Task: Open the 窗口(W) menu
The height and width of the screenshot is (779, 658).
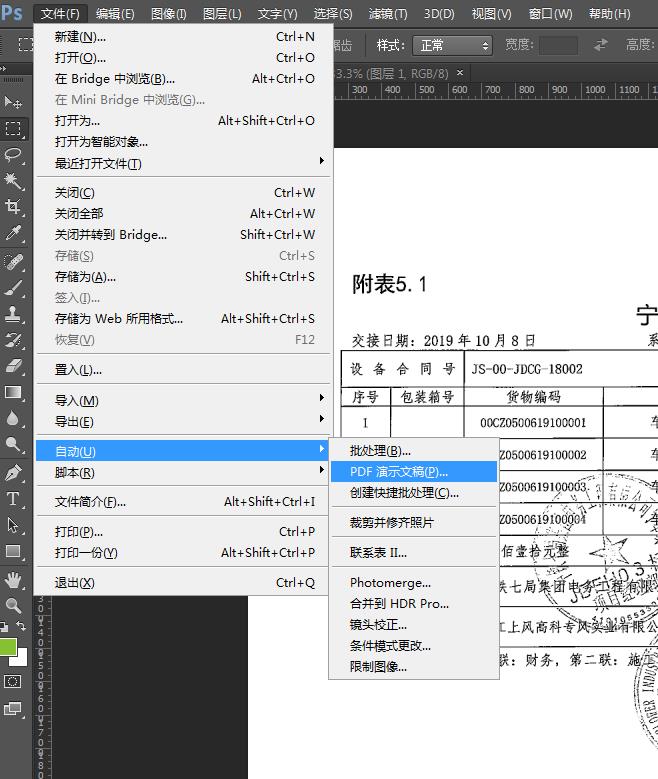Action: click(x=550, y=13)
